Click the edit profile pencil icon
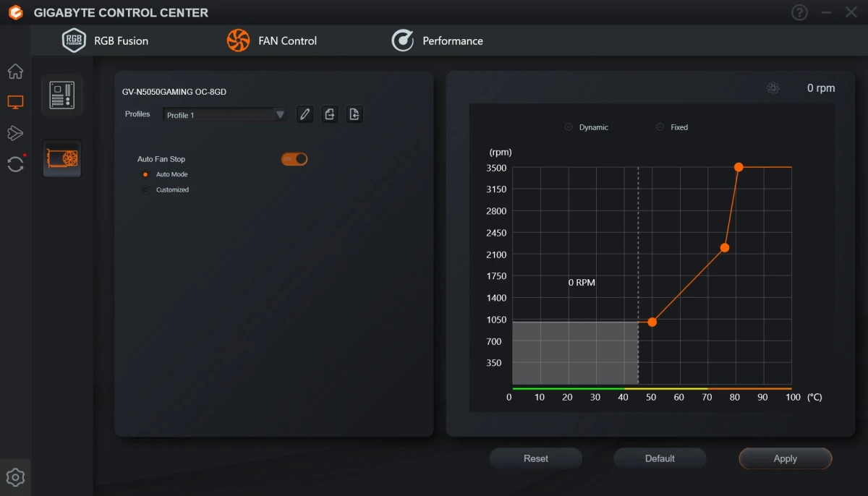The width and height of the screenshot is (868, 496). tap(305, 114)
